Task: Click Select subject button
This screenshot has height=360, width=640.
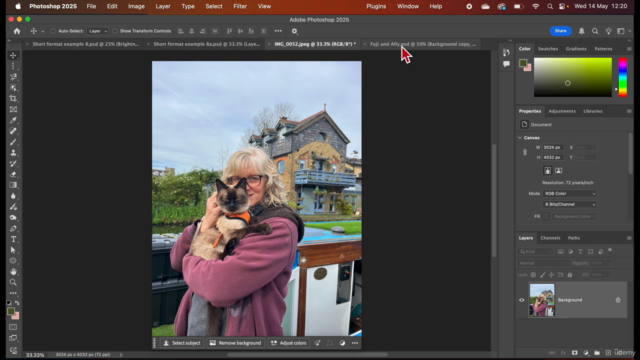Action: click(x=182, y=343)
